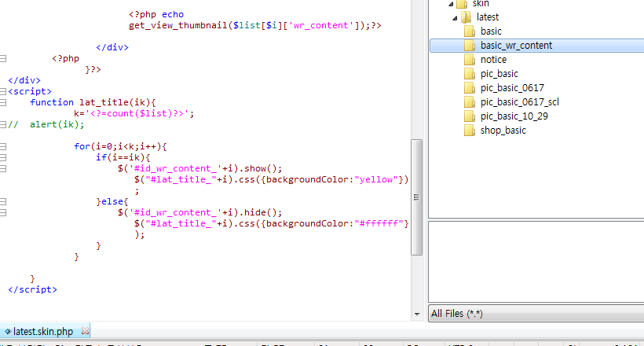Toggle fold marker beside the script tag line
The height and width of the screenshot is (346, 644).
tap(4, 91)
